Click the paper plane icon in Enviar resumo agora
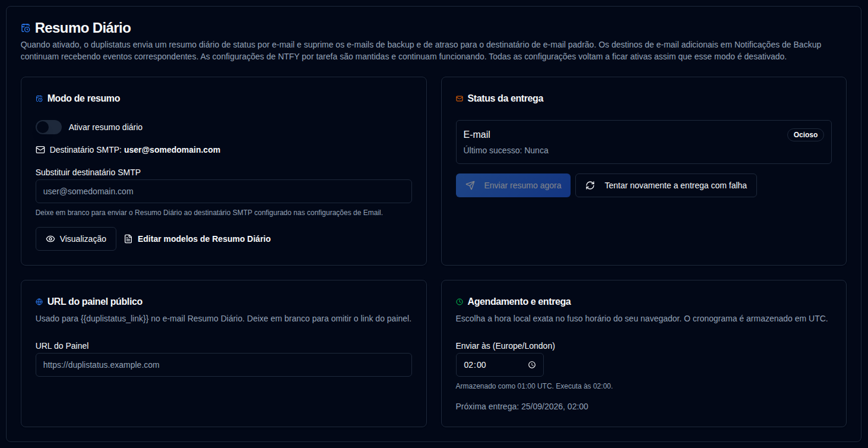The image size is (868, 448). pyautogui.click(x=470, y=185)
